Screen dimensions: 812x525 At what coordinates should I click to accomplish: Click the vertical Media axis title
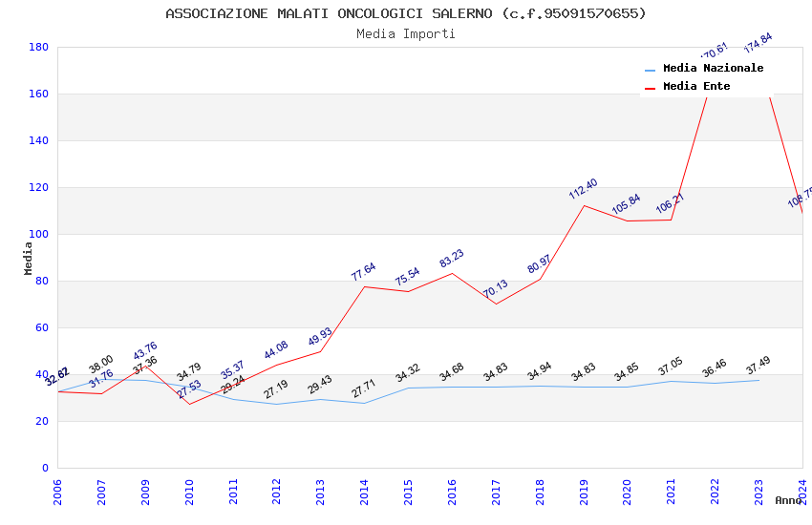pyautogui.click(x=28, y=259)
